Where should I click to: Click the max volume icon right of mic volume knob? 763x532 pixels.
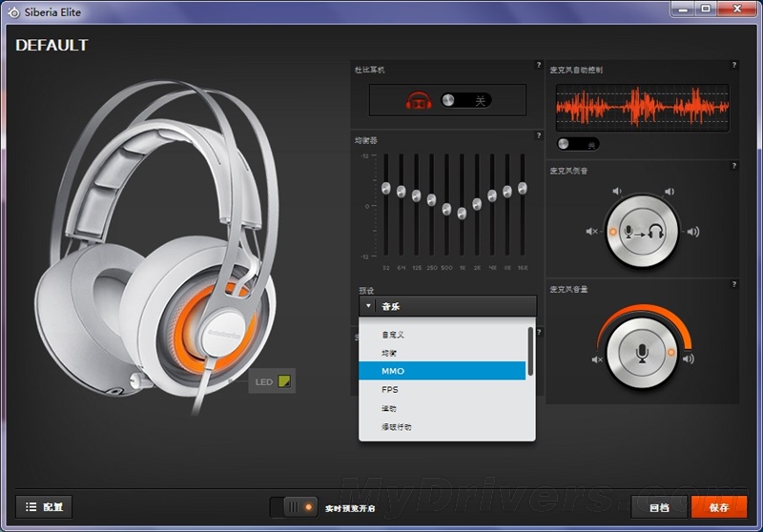point(688,359)
